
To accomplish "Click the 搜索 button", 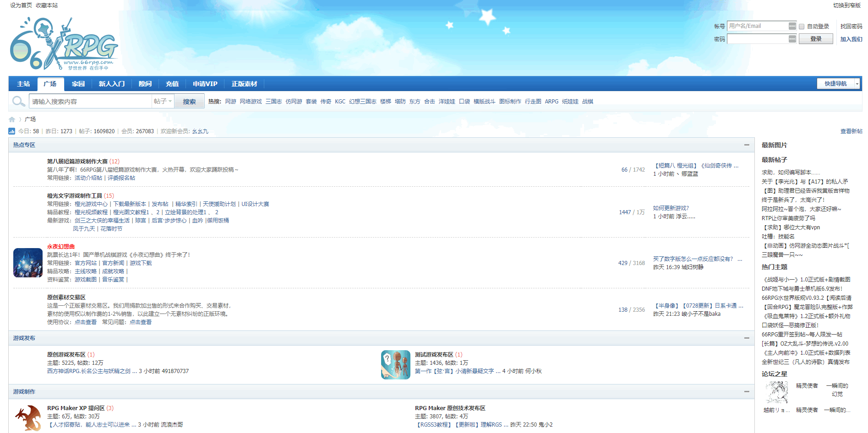I will tap(189, 102).
